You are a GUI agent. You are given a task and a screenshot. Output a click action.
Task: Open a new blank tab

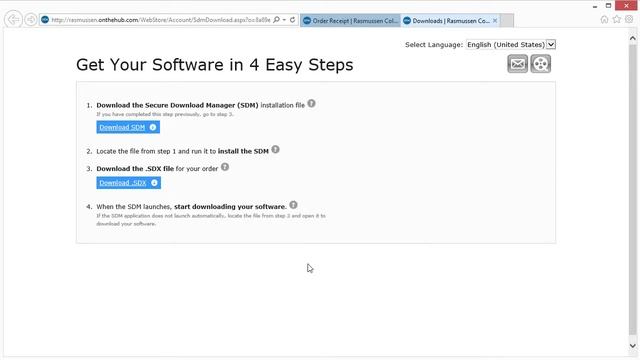point(507,20)
